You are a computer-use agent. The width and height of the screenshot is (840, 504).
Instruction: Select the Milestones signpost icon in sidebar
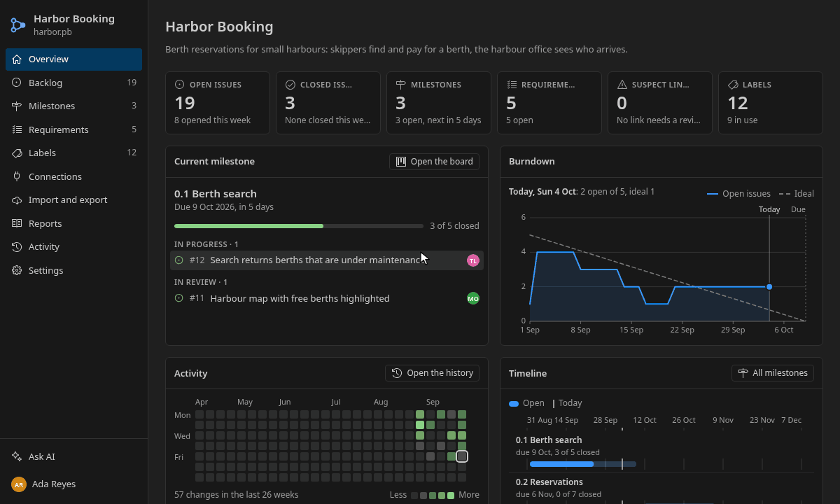[x=17, y=106]
